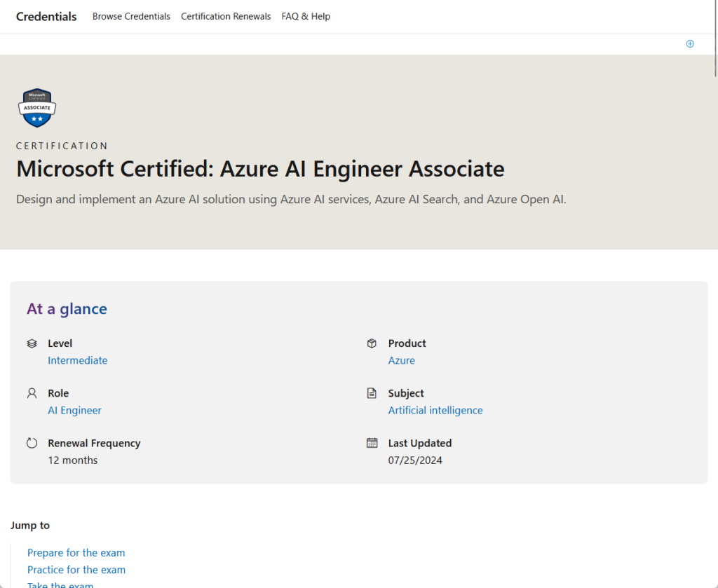Click the Subject document icon
The image size is (718, 588).
click(372, 393)
